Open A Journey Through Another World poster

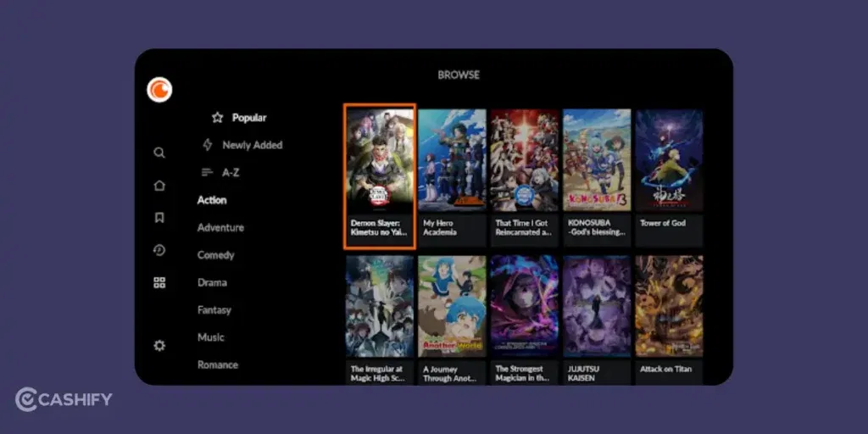click(453, 306)
